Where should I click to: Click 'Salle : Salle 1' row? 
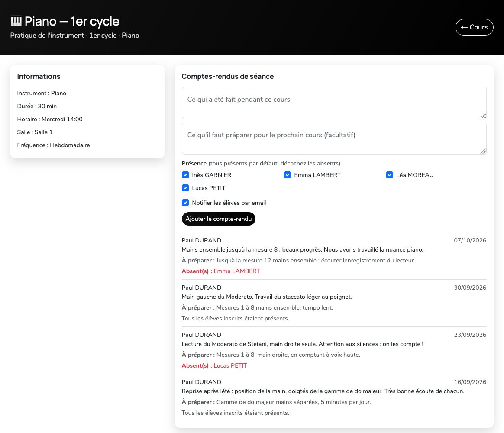(87, 132)
